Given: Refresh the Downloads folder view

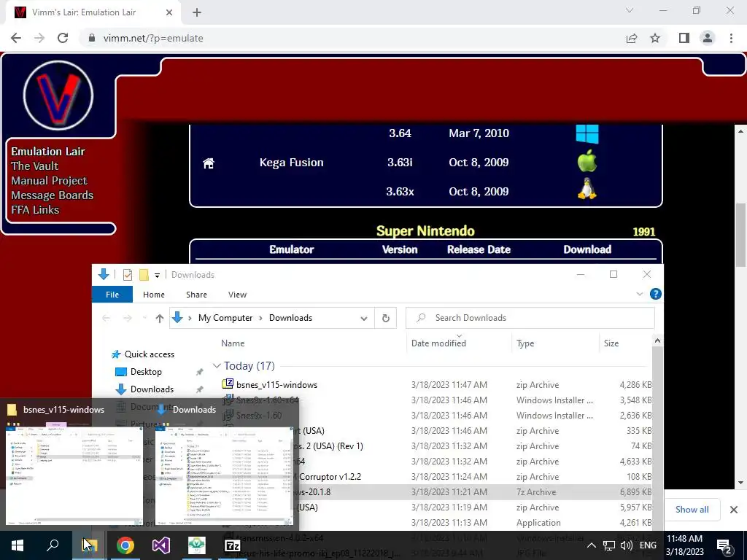Looking at the screenshot, I should [x=385, y=318].
